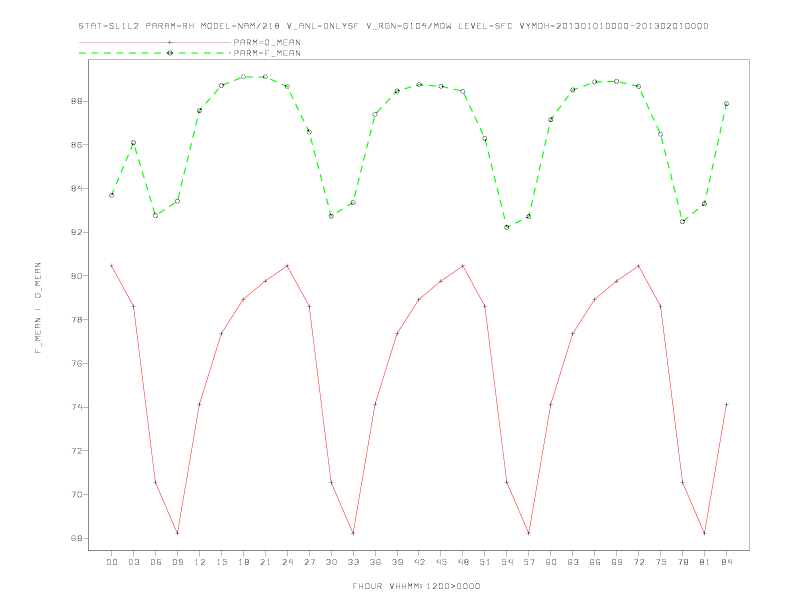Click the x-axis tick label 00

point(112,562)
